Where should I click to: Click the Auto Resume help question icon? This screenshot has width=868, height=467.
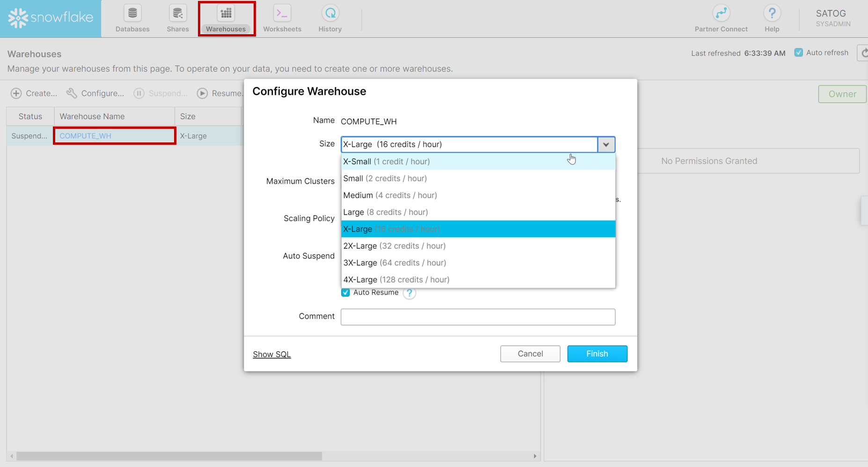click(409, 293)
